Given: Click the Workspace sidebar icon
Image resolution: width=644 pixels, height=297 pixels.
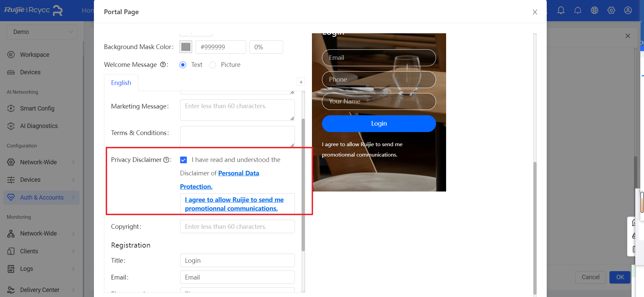Looking at the screenshot, I should [11, 55].
